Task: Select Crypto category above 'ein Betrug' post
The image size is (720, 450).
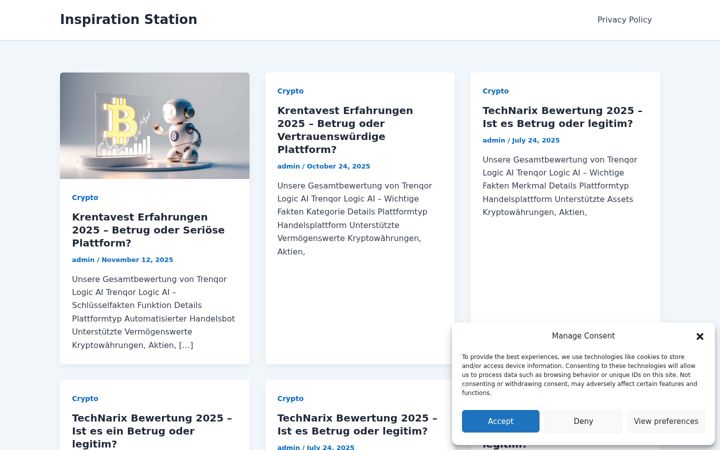Action: click(85, 399)
